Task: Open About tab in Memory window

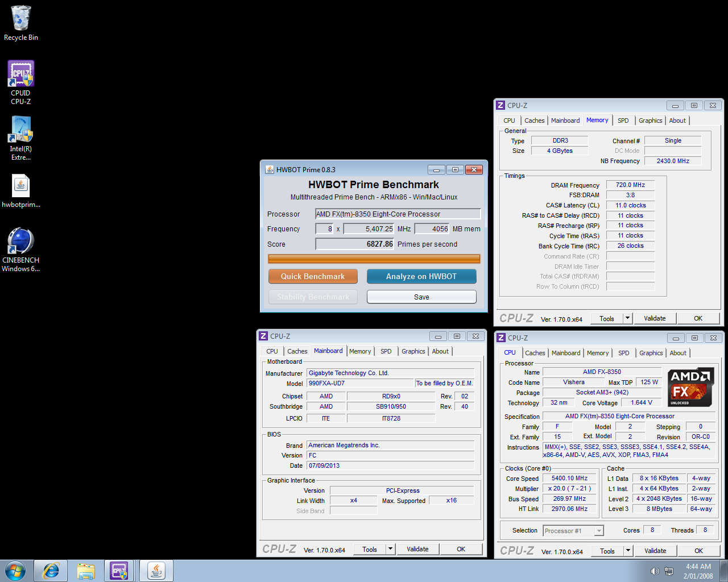Action: 677,120
